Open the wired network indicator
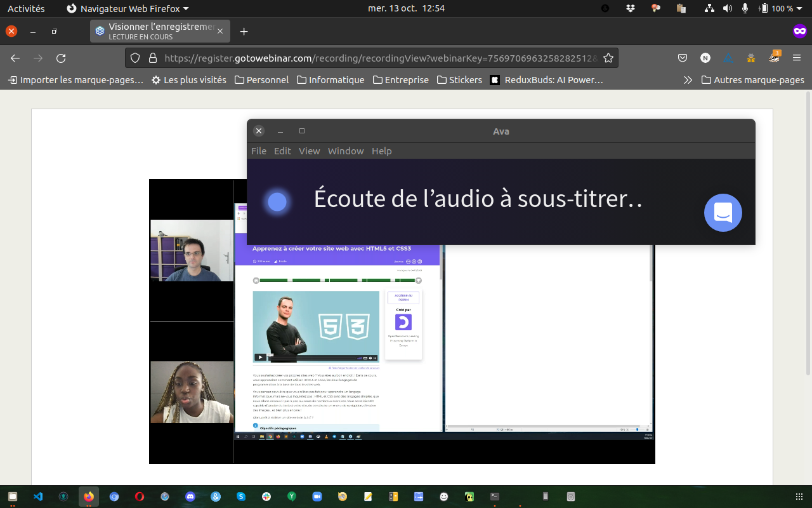 tap(710, 9)
